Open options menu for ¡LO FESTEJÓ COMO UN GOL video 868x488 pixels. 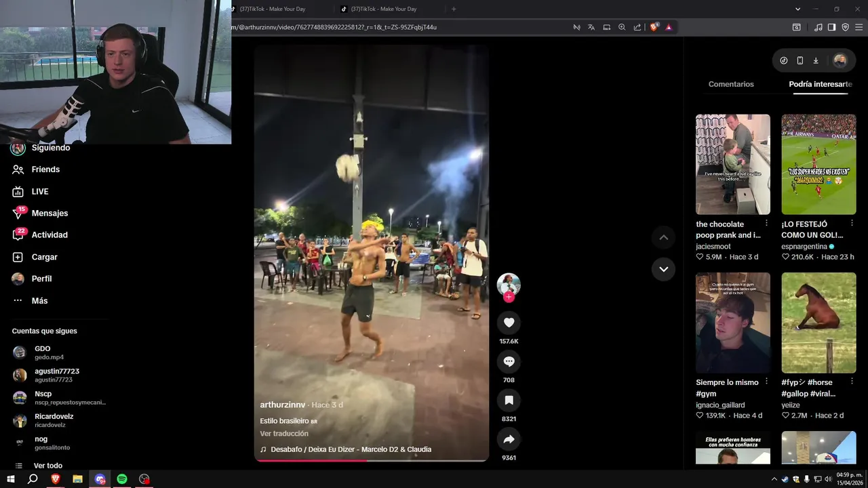pyautogui.click(x=852, y=223)
